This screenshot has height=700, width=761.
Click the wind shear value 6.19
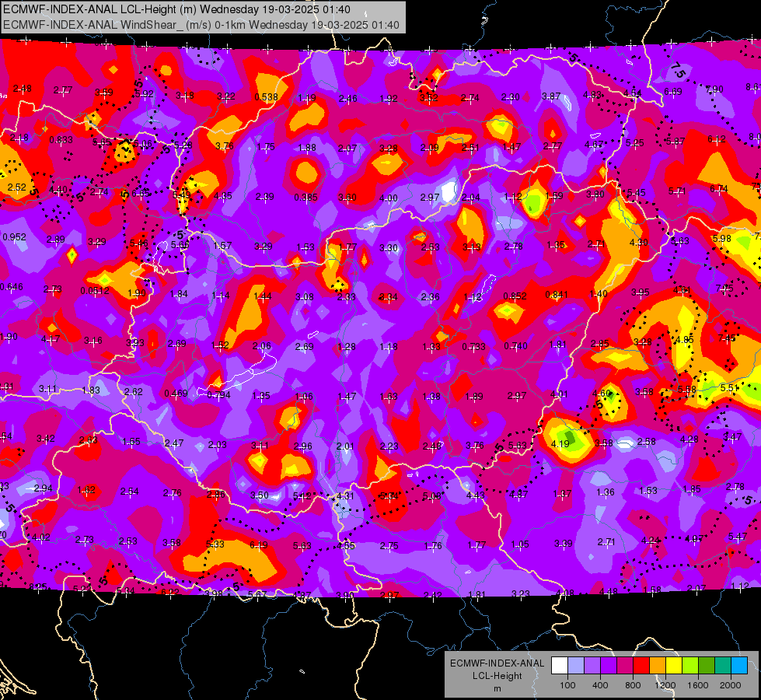click(x=258, y=545)
